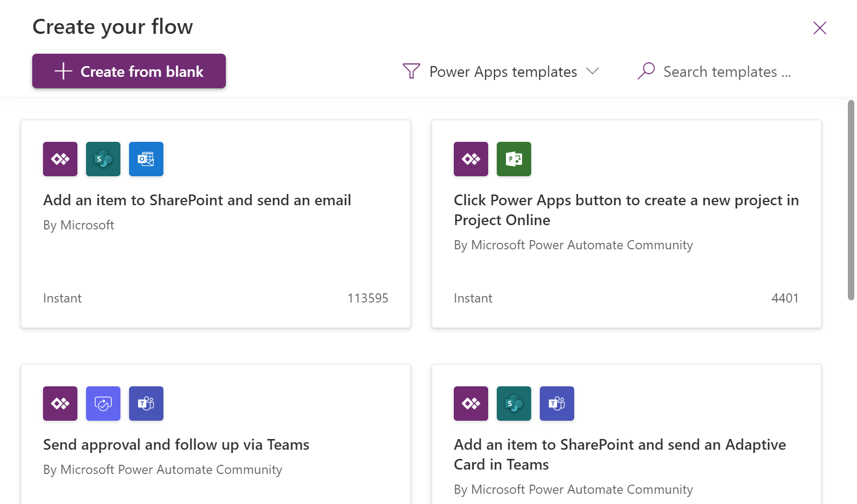Click the SharePoint icon on Adaptive Card template
This screenshot has height=504, width=857.
pos(514,404)
